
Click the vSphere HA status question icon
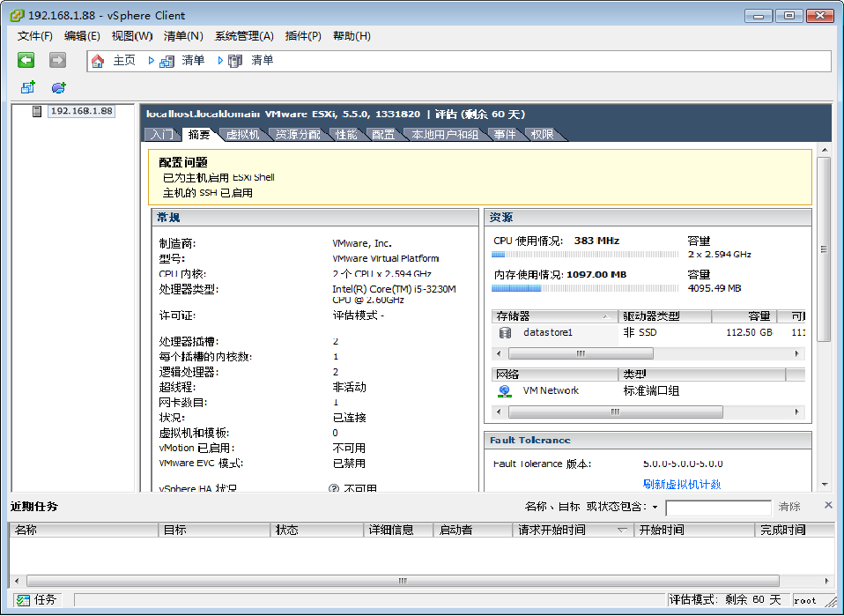tap(334, 488)
